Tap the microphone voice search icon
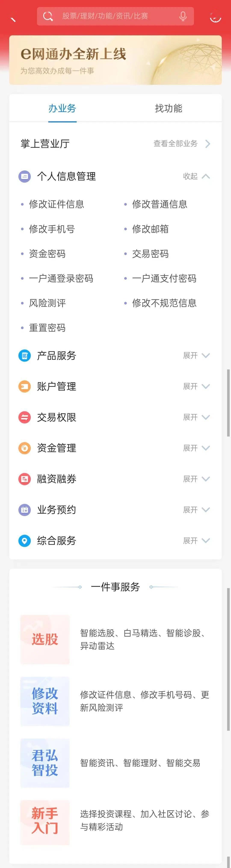 tap(183, 16)
